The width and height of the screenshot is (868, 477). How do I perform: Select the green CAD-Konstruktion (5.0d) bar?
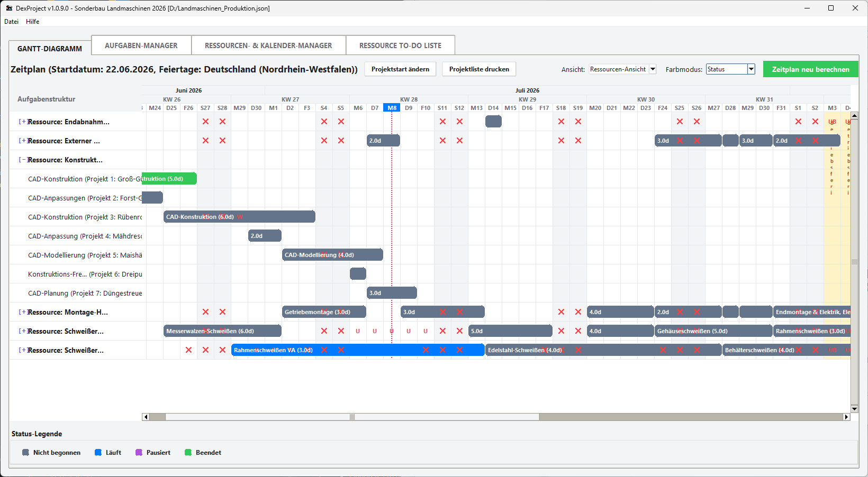pos(169,179)
